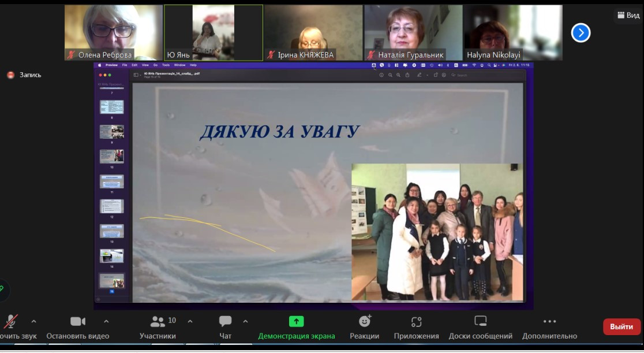Select Олена Реброва's video thumbnail
The height and width of the screenshot is (353, 644).
point(114,32)
